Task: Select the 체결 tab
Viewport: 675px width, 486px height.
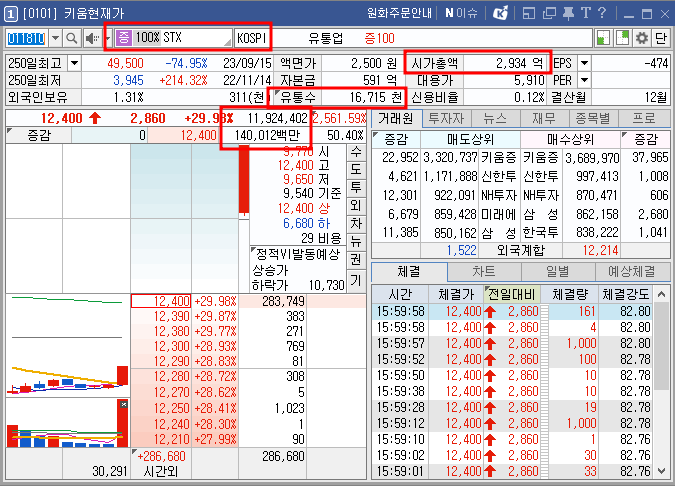Action: coord(409,272)
